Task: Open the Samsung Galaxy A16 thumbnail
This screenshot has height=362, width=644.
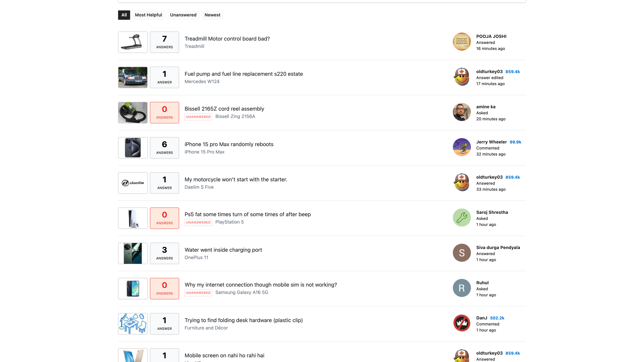Action: [x=133, y=289]
